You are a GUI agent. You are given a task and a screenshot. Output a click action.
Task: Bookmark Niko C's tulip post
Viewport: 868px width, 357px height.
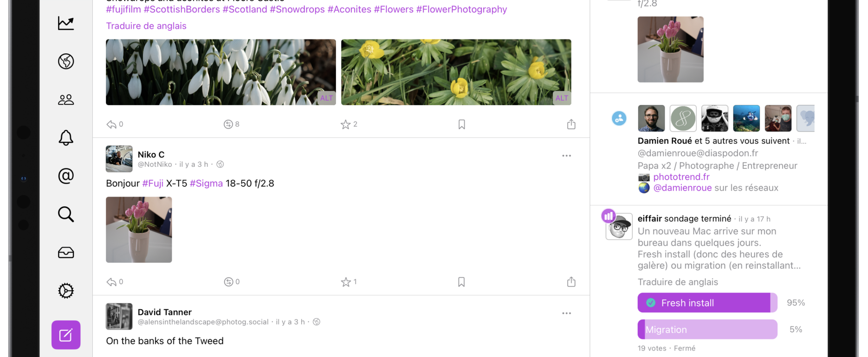tap(461, 282)
